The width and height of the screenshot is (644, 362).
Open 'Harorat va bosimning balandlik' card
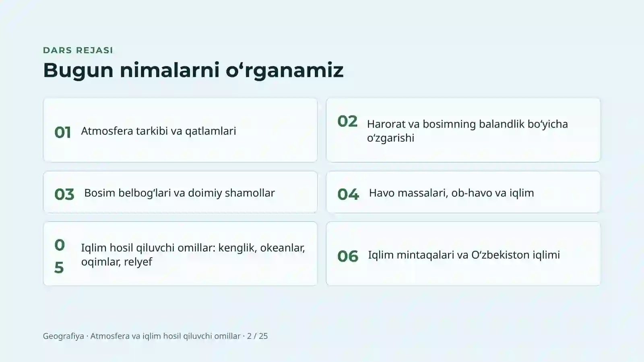463,130
